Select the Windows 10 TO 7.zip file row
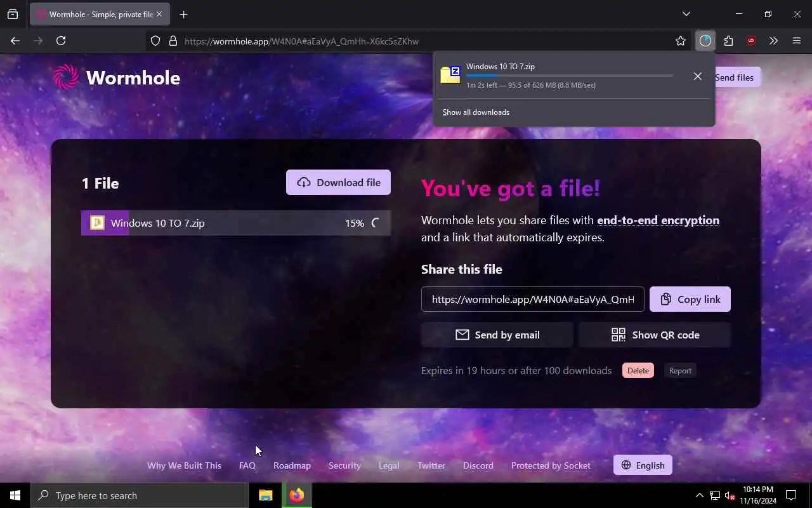 [x=236, y=223]
